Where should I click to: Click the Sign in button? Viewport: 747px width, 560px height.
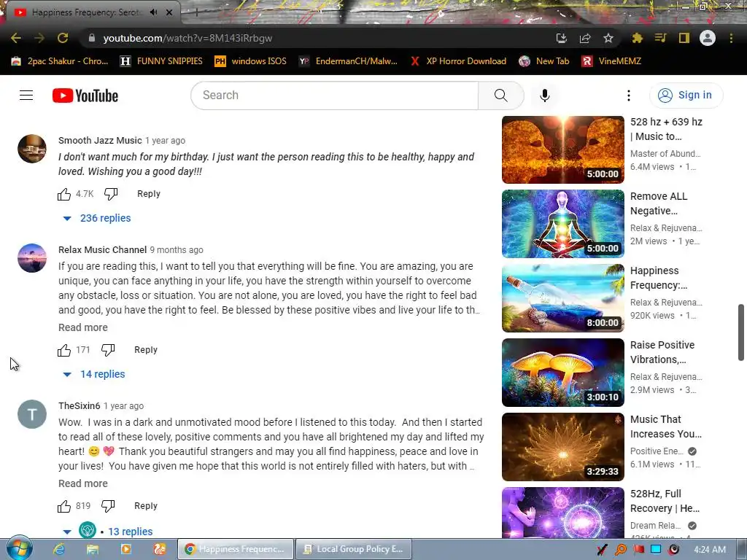coord(686,96)
